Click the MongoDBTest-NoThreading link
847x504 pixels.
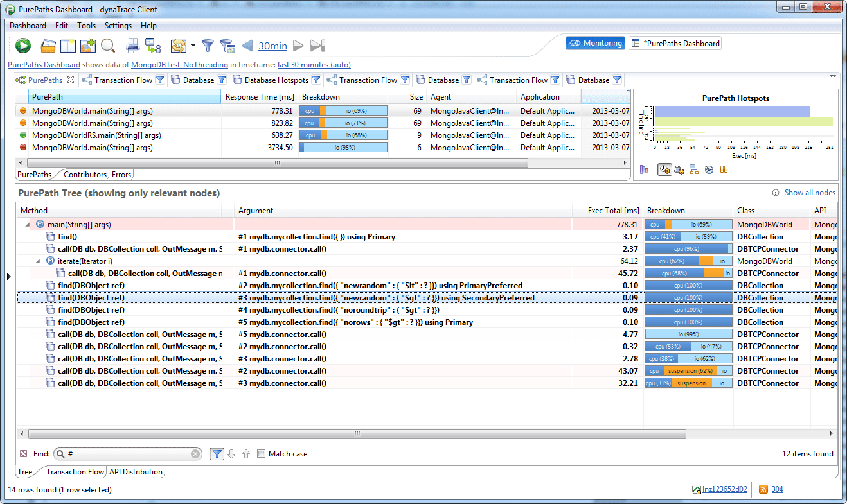coord(179,65)
